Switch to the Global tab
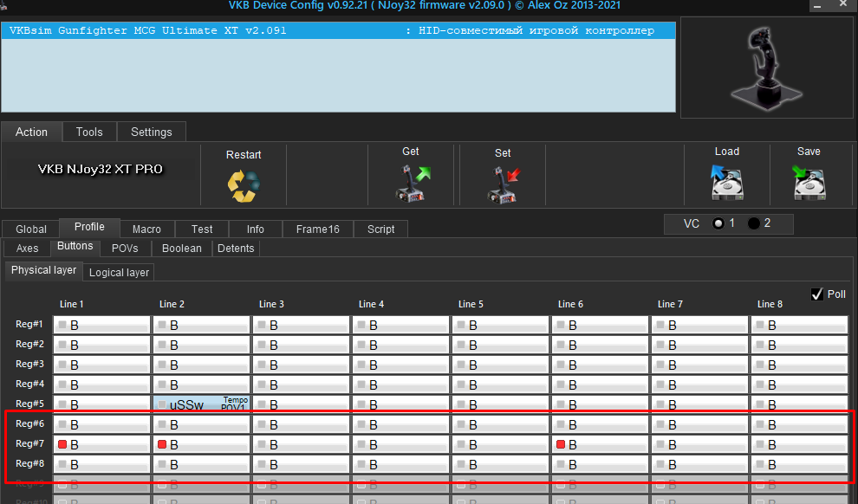Image resolution: width=858 pixels, height=504 pixels. tap(30, 229)
